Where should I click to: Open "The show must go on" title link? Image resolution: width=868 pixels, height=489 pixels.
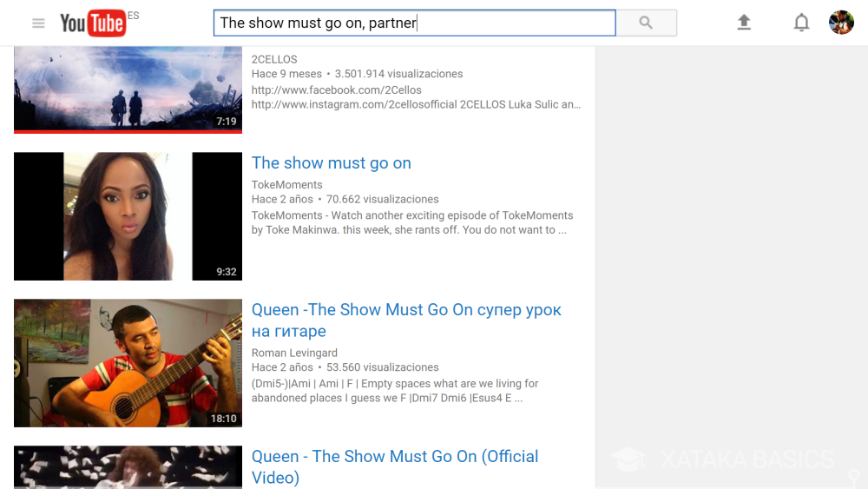[331, 162]
